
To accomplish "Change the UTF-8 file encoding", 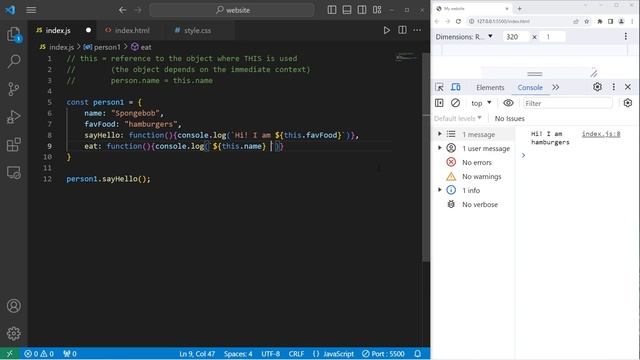I will [270, 354].
